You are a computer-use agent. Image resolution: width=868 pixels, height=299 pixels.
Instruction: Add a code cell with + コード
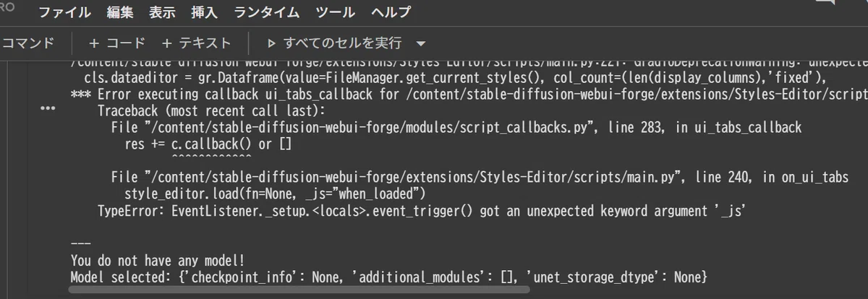tap(116, 43)
